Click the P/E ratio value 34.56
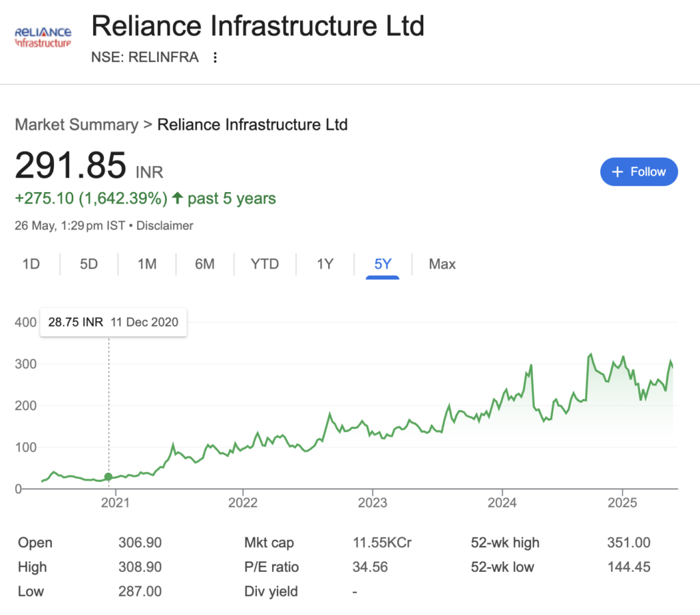This screenshot has width=700, height=615. [x=370, y=567]
